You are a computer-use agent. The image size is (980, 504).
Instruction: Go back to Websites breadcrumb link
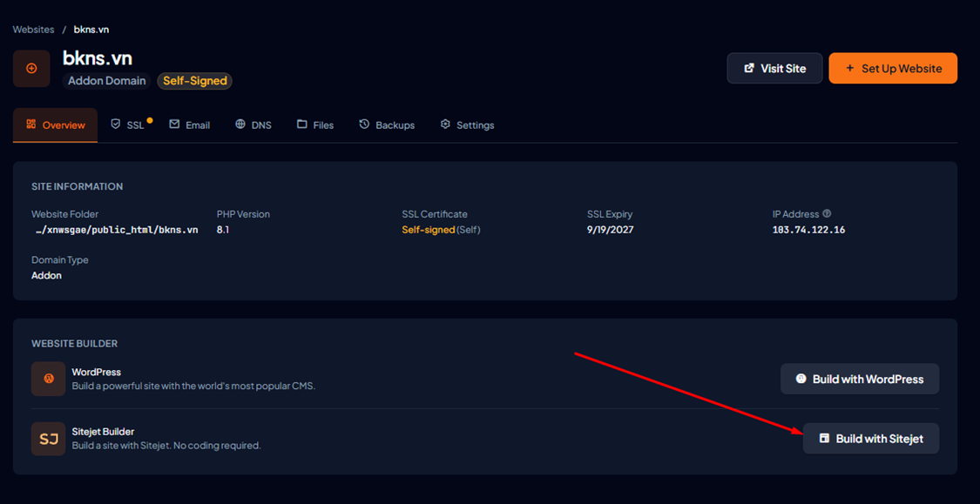pos(33,30)
